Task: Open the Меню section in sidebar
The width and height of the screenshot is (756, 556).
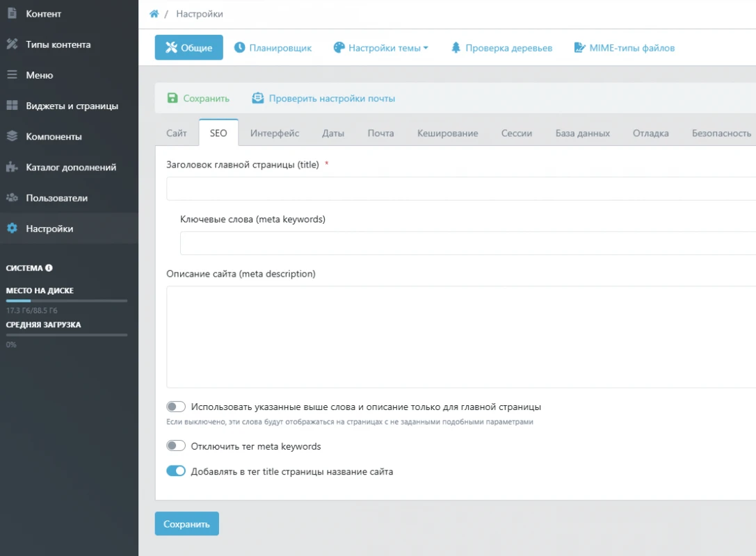Action: pos(40,75)
